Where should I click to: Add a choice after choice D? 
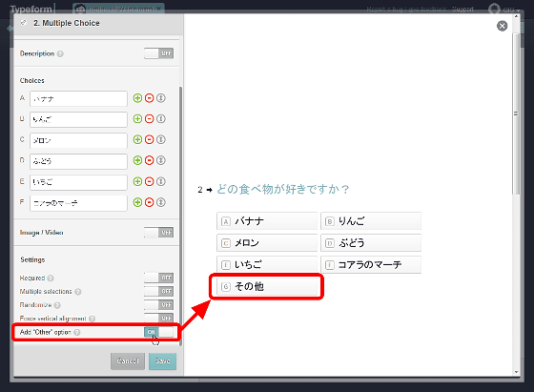click(x=137, y=160)
